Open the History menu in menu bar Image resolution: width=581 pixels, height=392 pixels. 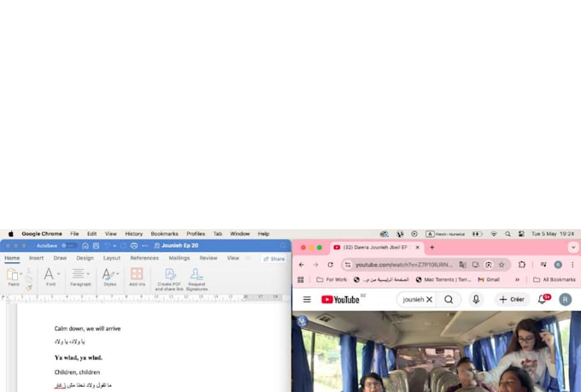click(x=134, y=234)
